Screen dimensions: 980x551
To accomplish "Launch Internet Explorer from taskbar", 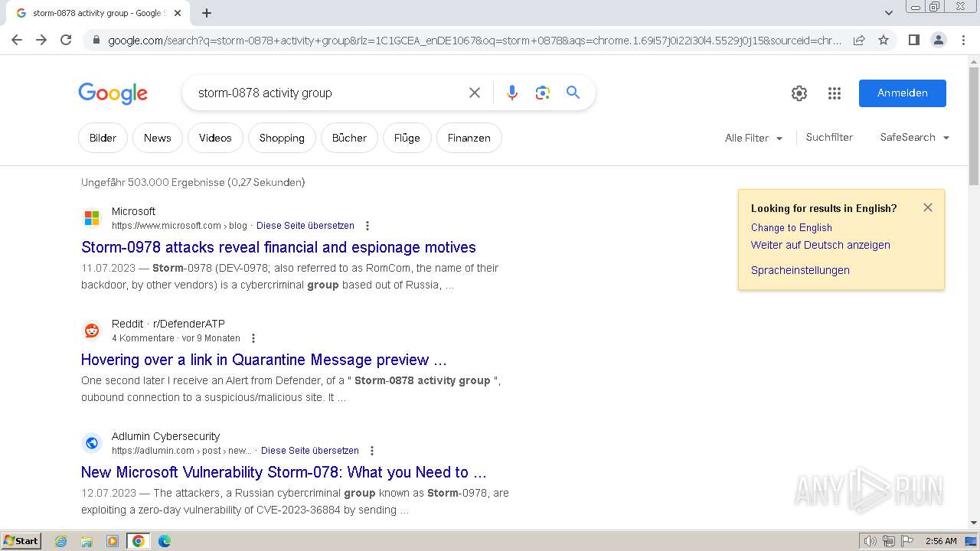I will (x=61, y=541).
